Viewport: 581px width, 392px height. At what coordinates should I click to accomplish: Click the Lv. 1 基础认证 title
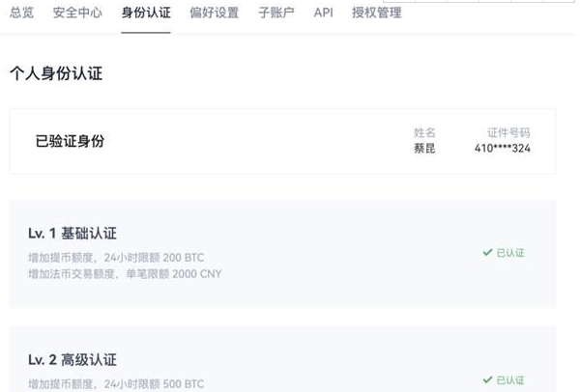(73, 233)
